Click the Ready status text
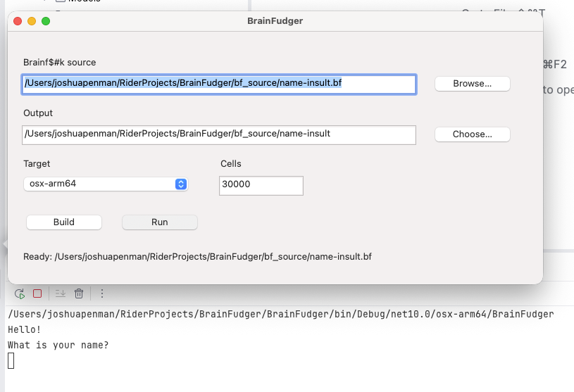The width and height of the screenshot is (574, 392). point(197,257)
